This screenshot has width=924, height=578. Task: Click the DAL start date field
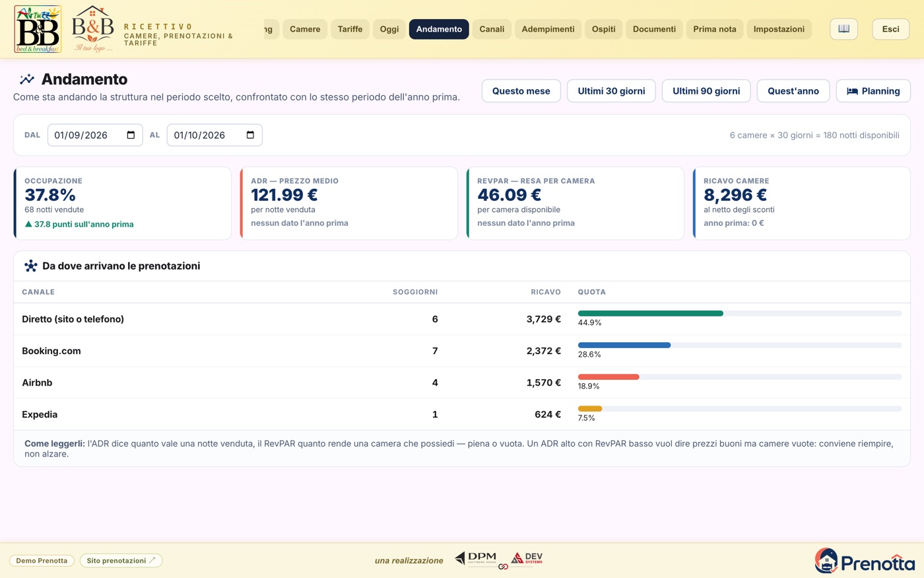coord(95,135)
